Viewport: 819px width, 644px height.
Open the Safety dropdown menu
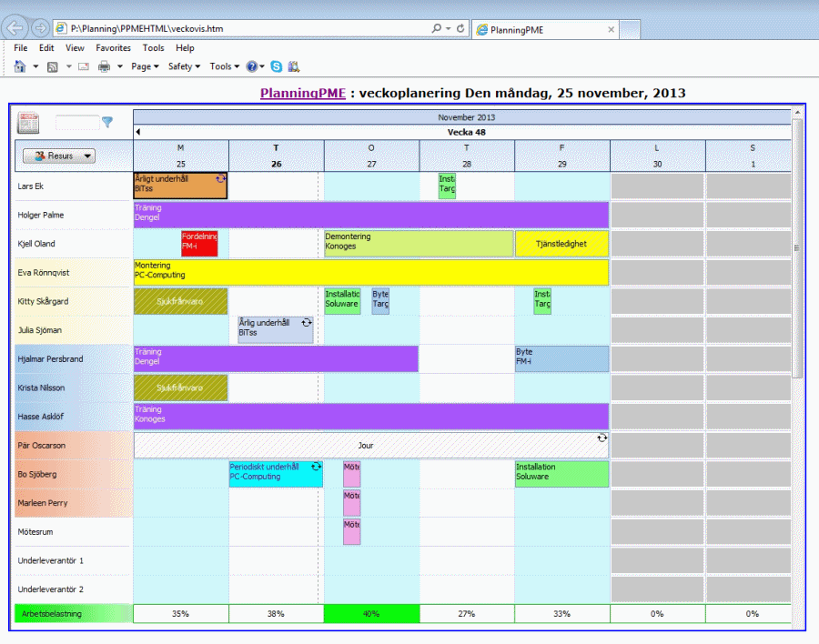(182, 66)
